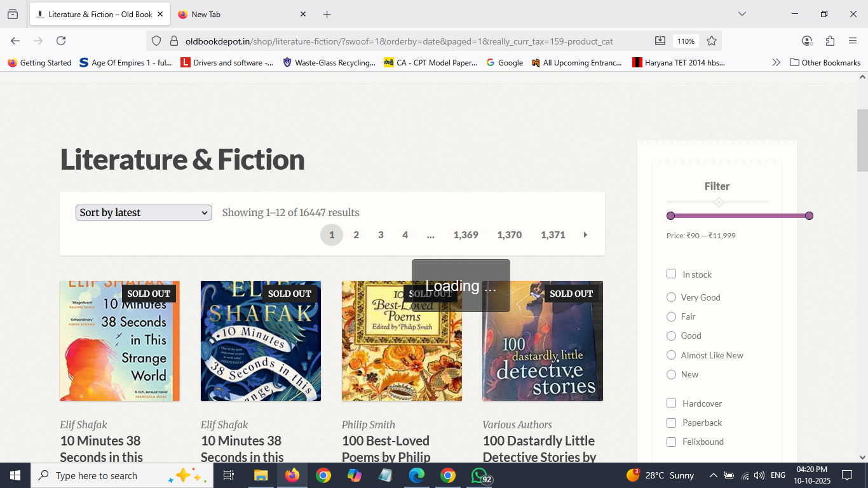Image resolution: width=868 pixels, height=488 pixels.
Task: Select the Fair condition option
Action: [x=671, y=316]
